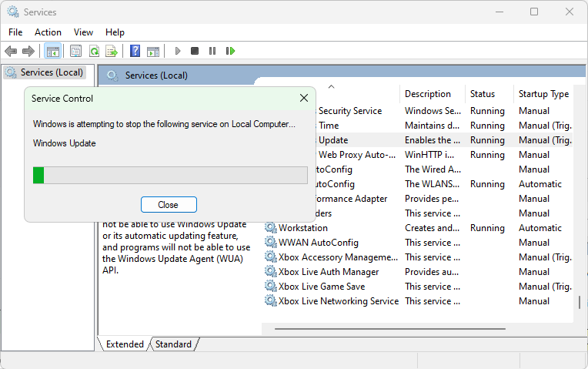The height and width of the screenshot is (369, 588).
Task: Click the Start Service play icon
Action: tap(178, 51)
